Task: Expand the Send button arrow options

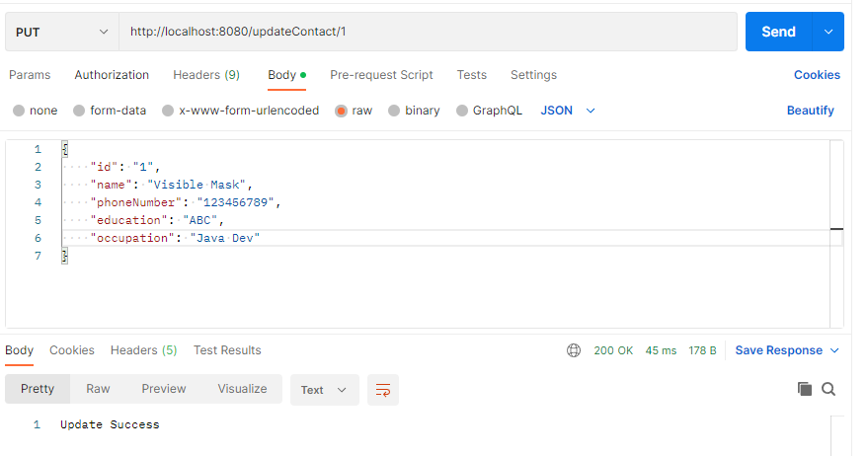Action: [828, 32]
